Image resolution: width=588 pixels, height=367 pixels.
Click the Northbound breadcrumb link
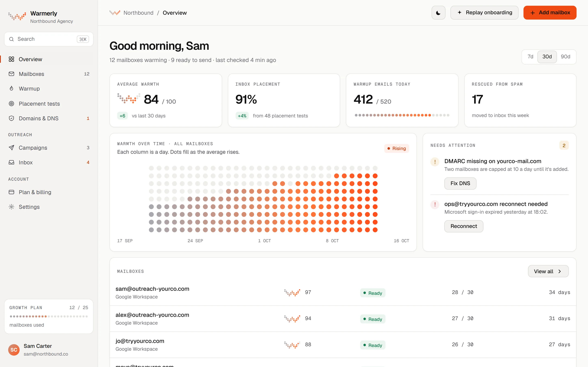[138, 13]
